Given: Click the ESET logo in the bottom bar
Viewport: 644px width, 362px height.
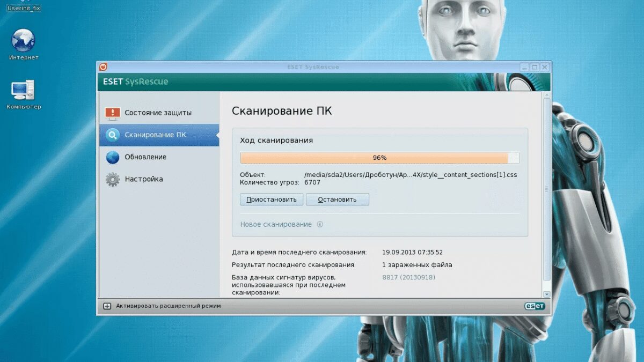Looking at the screenshot, I should click(535, 306).
